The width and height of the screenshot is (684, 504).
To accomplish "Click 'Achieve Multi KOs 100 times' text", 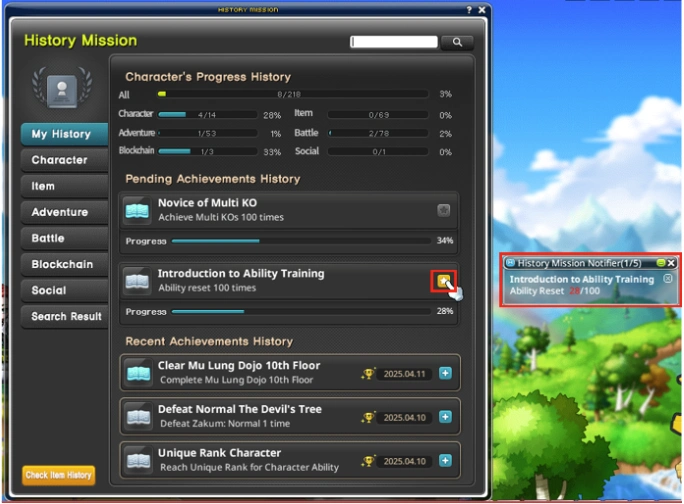I will tap(221, 217).
